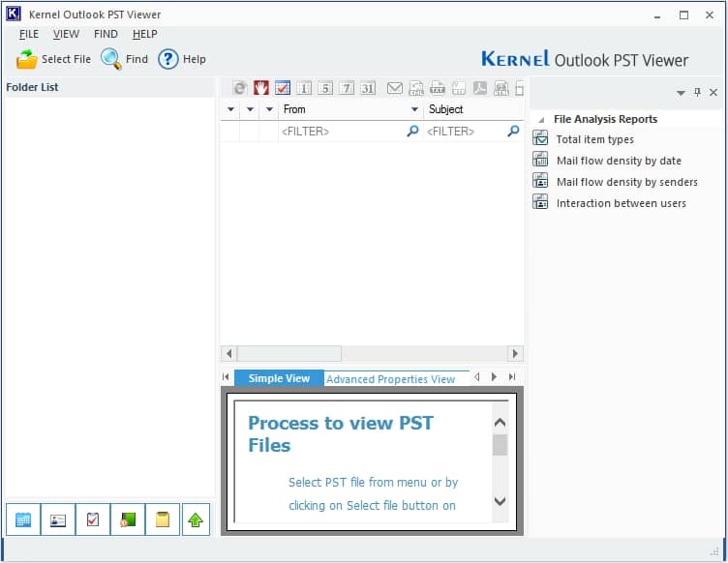This screenshot has width=728, height=563.
Task: Click the previous tab arrow
Action: [x=477, y=377]
